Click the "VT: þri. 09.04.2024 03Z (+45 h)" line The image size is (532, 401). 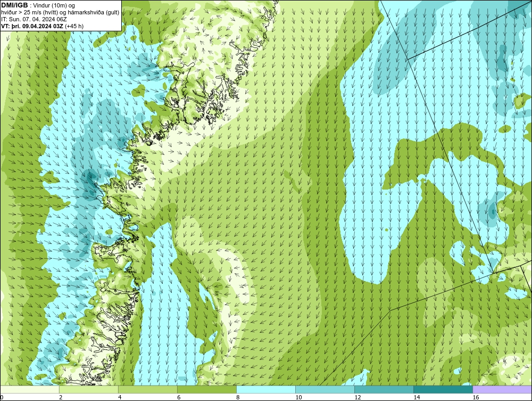[x=43, y=26]
